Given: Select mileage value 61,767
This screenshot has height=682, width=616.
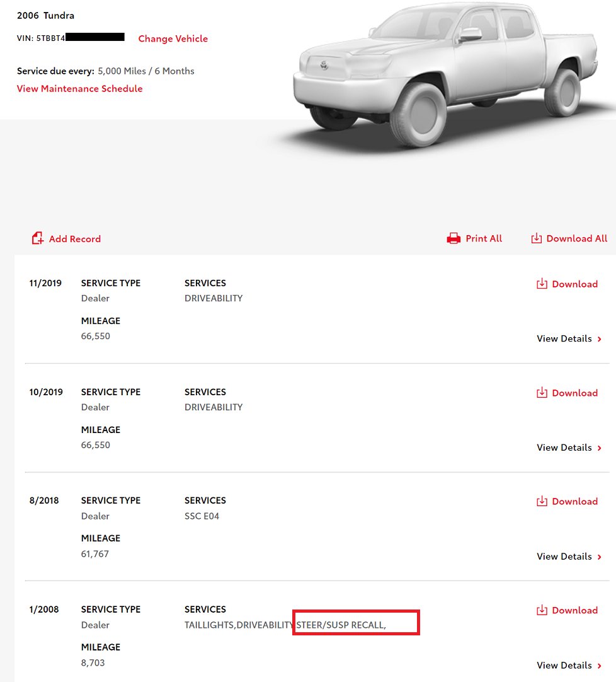Looking at the screenshot, I should click(94, 554).
